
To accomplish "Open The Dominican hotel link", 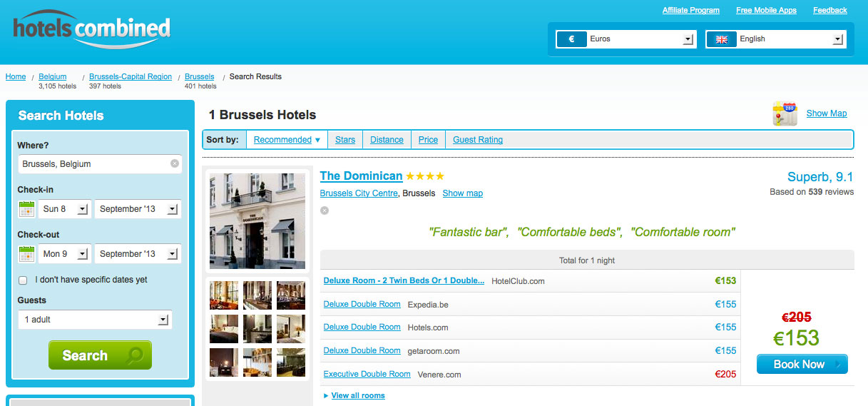I will [361, 176].
